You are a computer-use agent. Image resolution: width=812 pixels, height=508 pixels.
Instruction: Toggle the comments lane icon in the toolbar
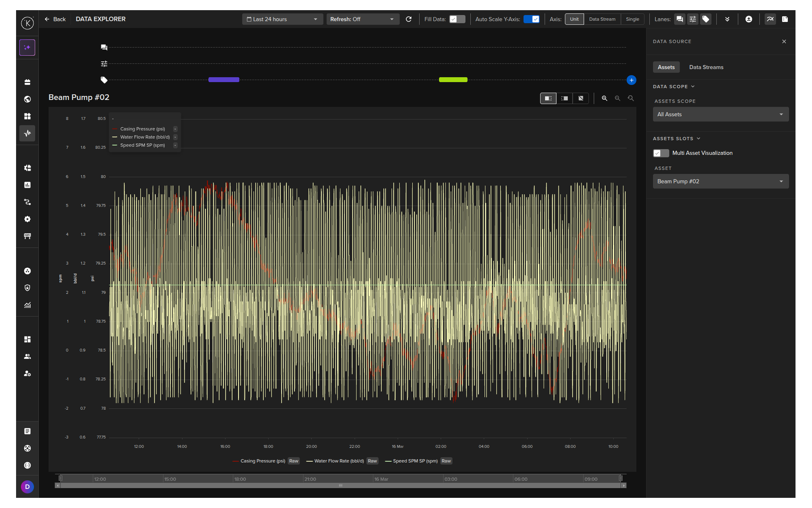pyautogui.click(x=680, y=19)
